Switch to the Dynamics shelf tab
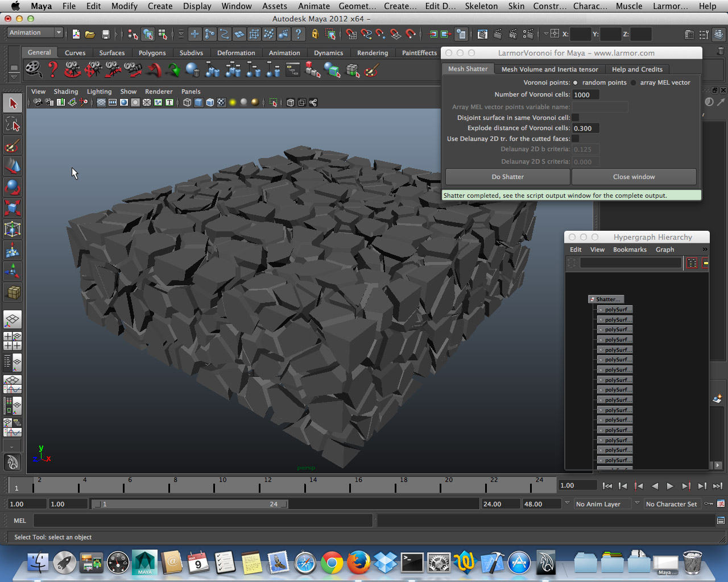This screenshot has width=728, height=582. (x=328, y=53)
